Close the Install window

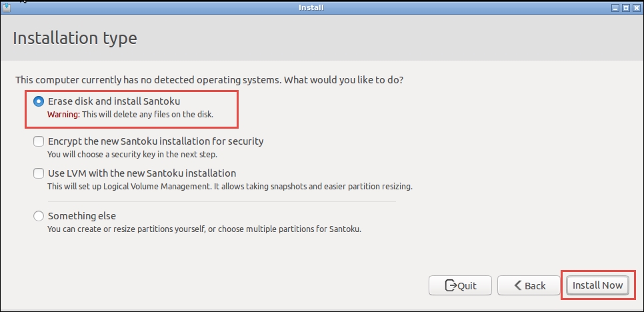coord(636,8)
